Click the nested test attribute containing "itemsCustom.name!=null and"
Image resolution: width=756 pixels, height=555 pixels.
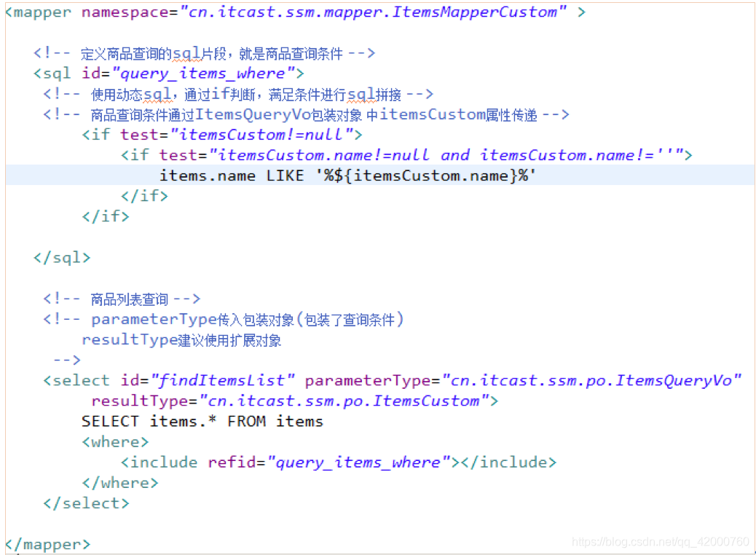click(422, 155)
